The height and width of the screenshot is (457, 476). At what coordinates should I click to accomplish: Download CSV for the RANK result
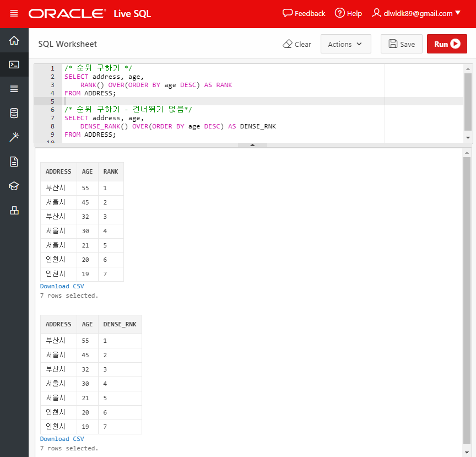click(x=62, y=286)
